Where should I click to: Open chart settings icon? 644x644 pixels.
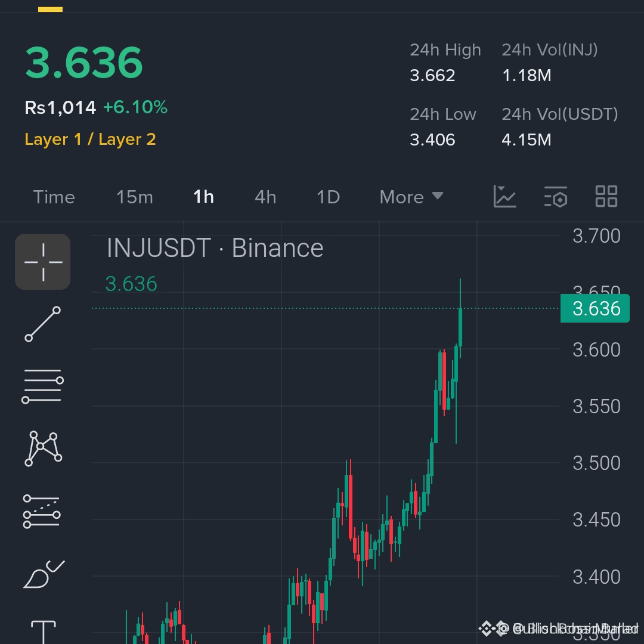coord(556,196)
